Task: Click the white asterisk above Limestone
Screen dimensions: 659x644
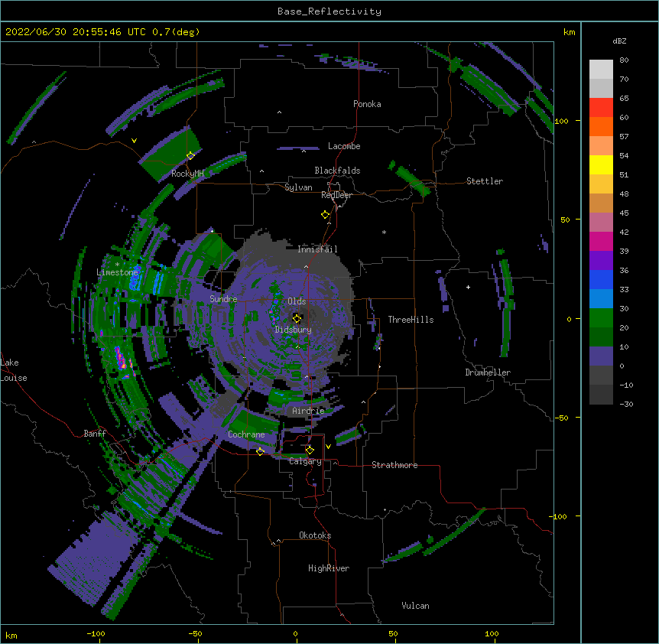Action: click(x=117, y=265)
